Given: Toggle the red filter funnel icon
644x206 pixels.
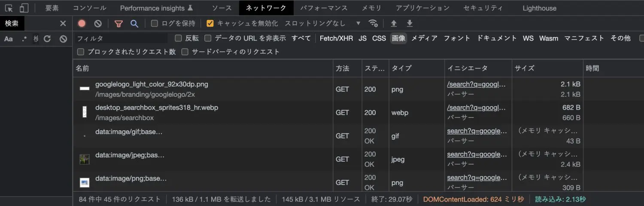Looking at the screenshot, I should [118, 24].
